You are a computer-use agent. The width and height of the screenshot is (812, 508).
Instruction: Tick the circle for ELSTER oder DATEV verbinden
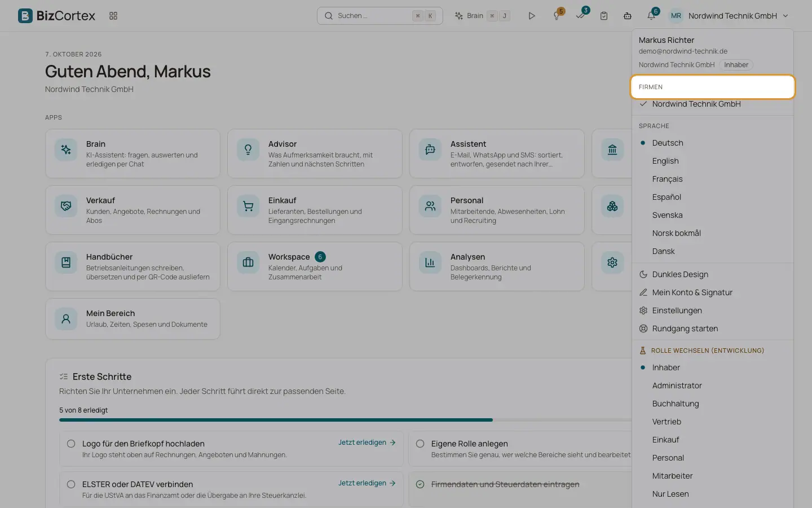tap(71, 484)
